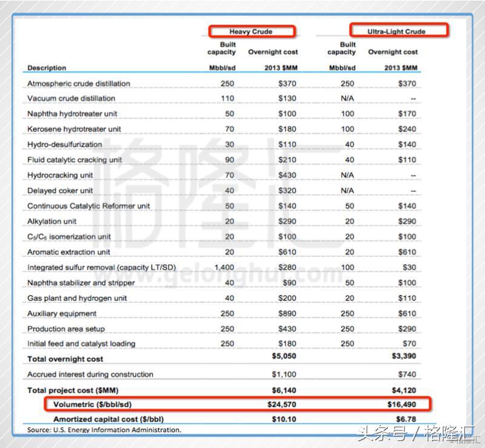Image resolution: width=485 pixels, height=448 pixels.
Task: Click the "$210" fluid catalytic cracking cost
Action: pos(287,160)
